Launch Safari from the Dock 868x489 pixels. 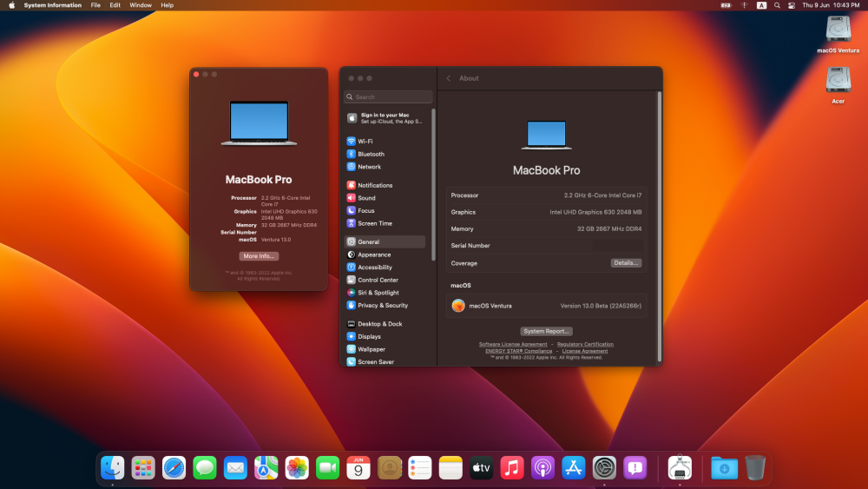pyautogui.click(x=174, y=468)
